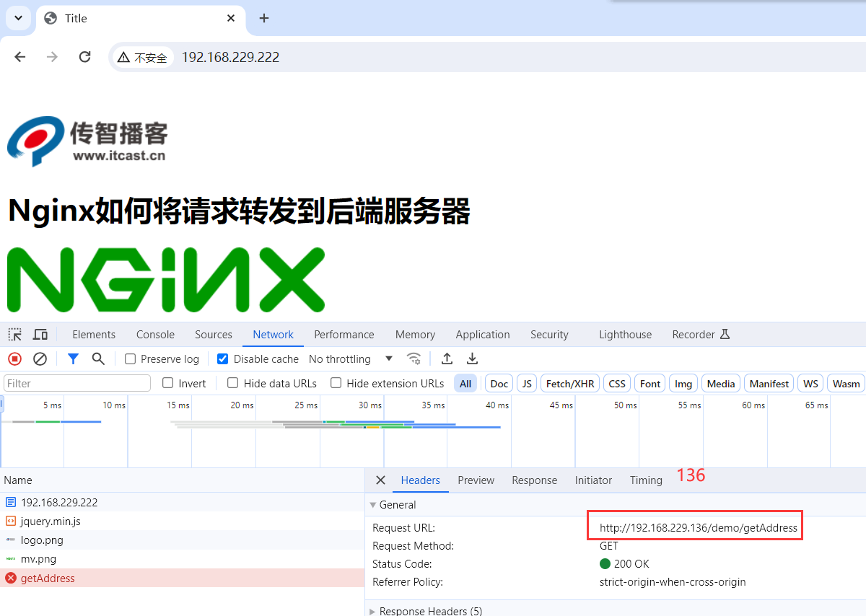
Task: Filter requests by Manifest type
Action: tap(769, 383)
